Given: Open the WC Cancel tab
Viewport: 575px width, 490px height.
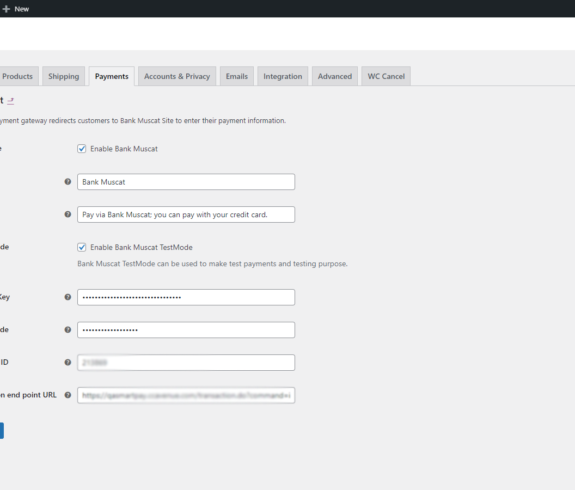Looking at the screenshot, I should (386, 76).
